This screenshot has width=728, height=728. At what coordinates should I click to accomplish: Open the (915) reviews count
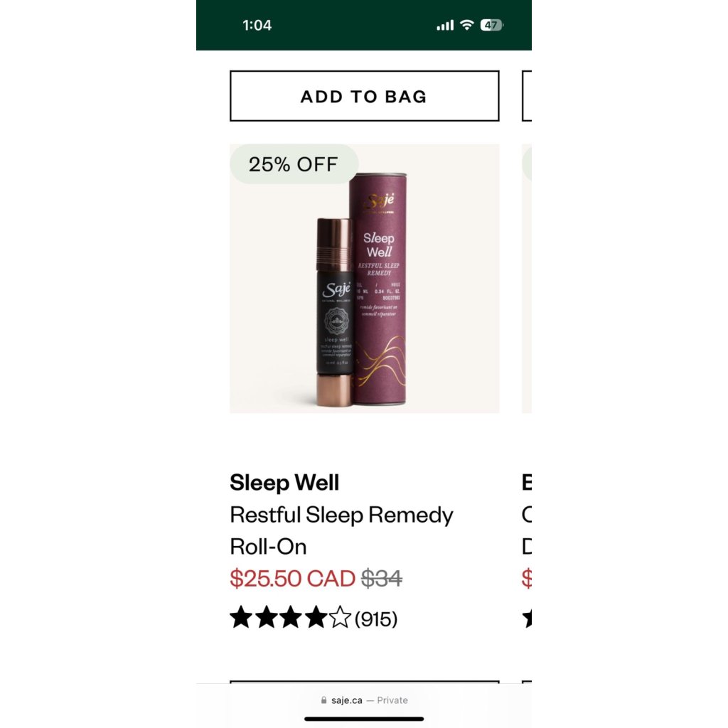376,619
